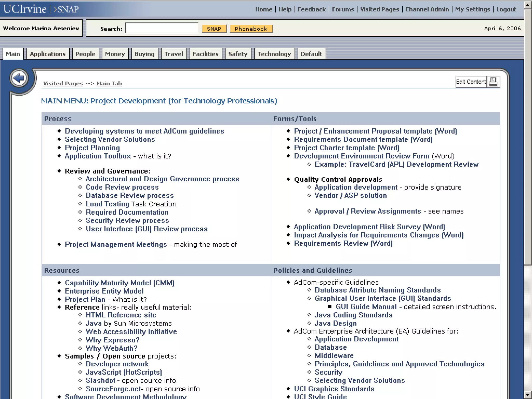Image resolution: width=532 pixels, height=399 pixels.
Task: Select the Money tab
Action: point(115,54)
